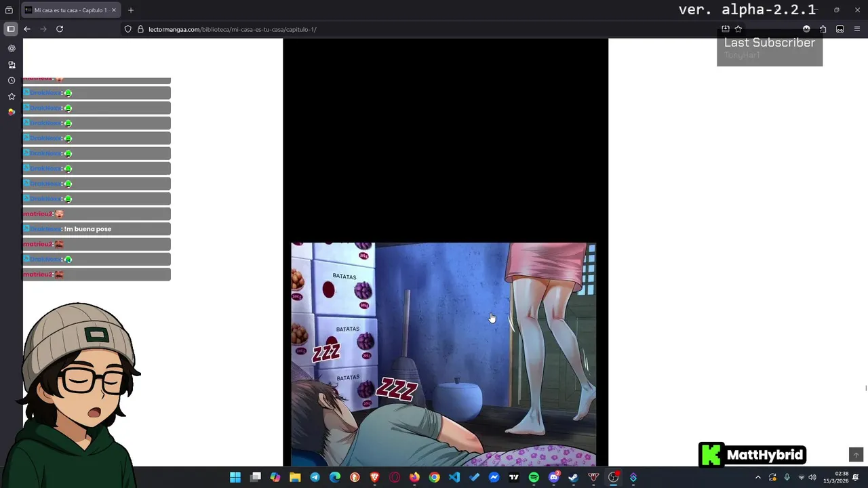
Task: Open TradingView from the taskbar
Action: pos(514,477)
